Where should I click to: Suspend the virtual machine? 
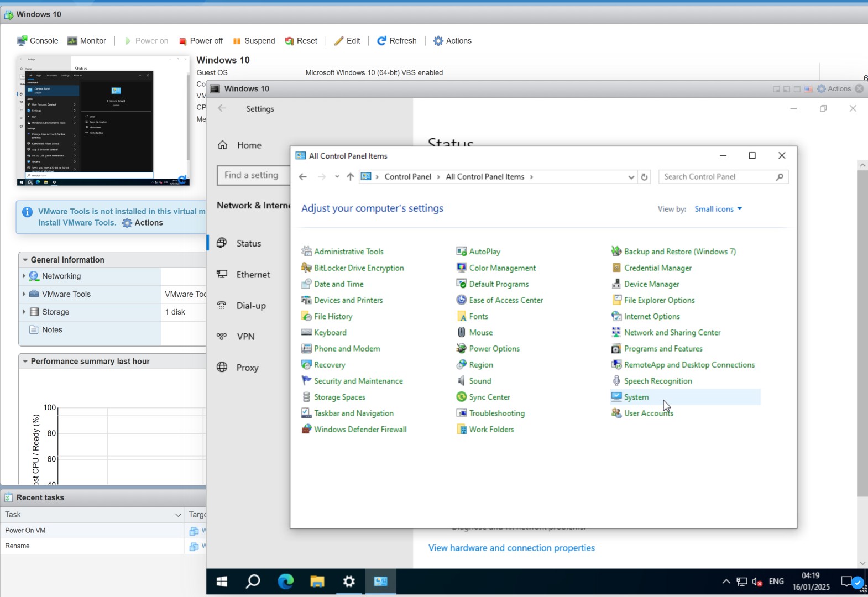click(x=254, y=41)
